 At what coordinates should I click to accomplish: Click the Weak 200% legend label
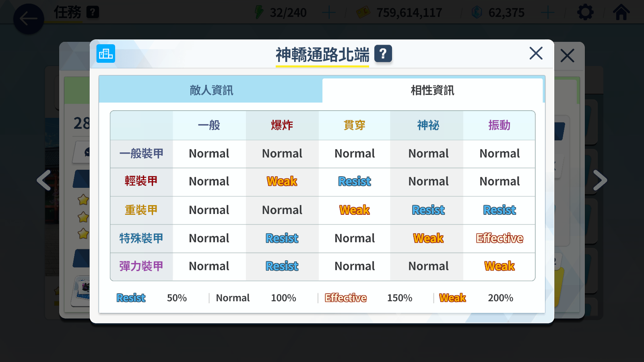[x=452, y=298]
